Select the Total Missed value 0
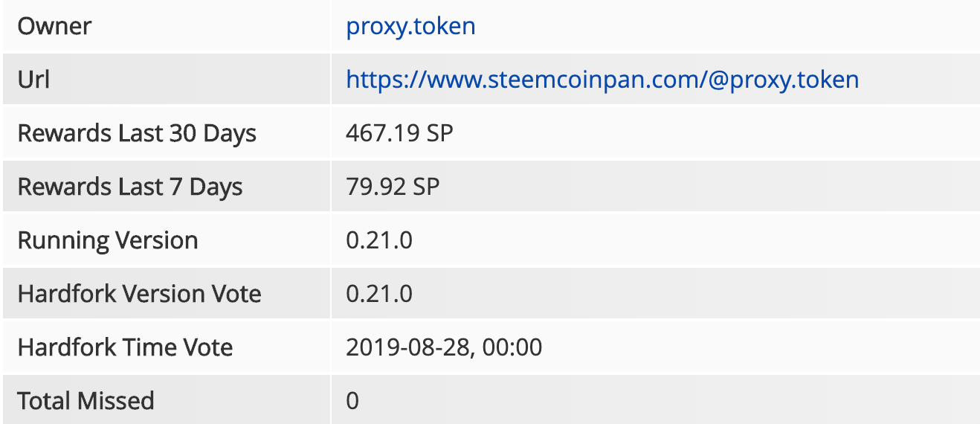Viewport: 980px width, 424px height. pos(352,401)
